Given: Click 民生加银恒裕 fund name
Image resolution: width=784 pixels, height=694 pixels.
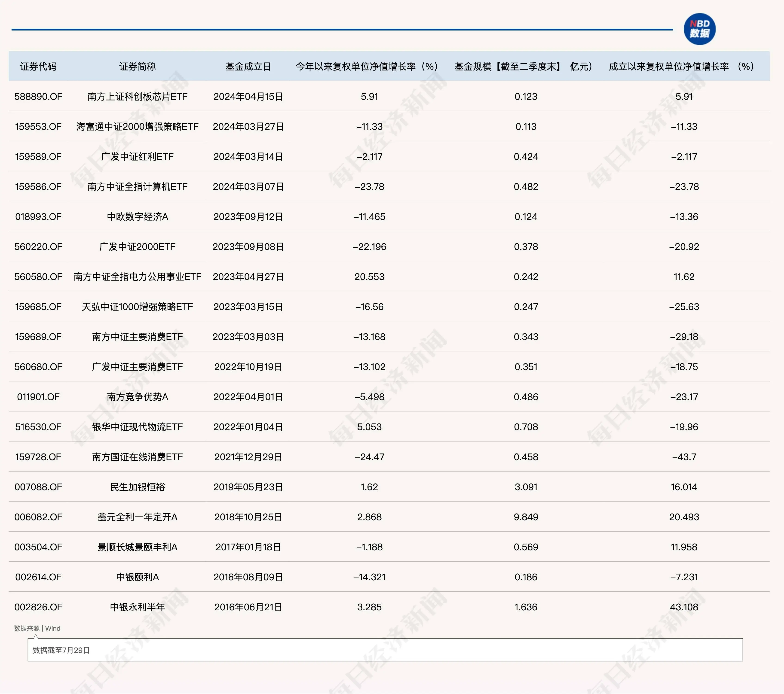Looking at the screenshot, I should pos(137,487).
